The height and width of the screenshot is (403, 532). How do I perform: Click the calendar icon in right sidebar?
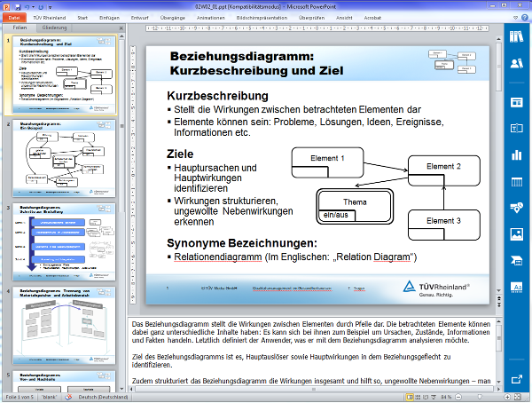[x=517, y=103]
